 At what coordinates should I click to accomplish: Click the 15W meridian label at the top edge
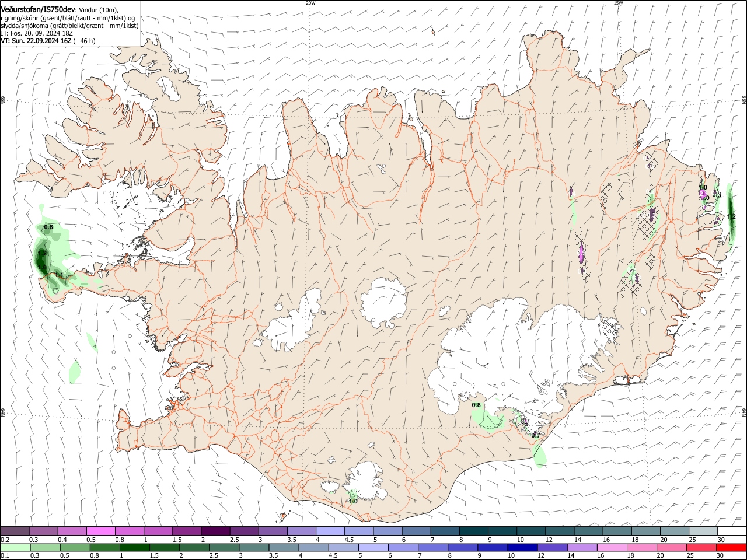[618, 3]
